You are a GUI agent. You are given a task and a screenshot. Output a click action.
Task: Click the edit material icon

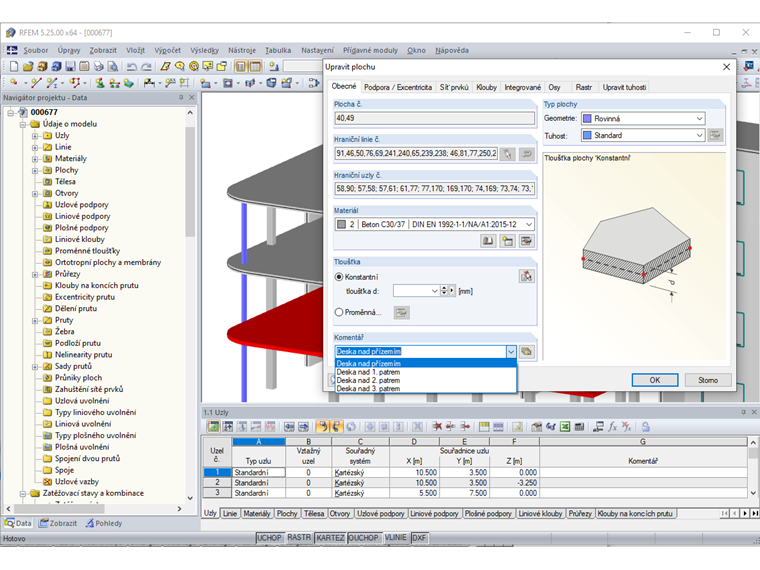[526, 241]
